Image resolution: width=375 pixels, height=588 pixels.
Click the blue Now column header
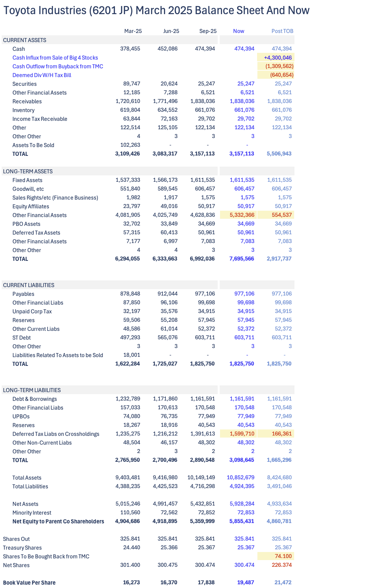239,31
